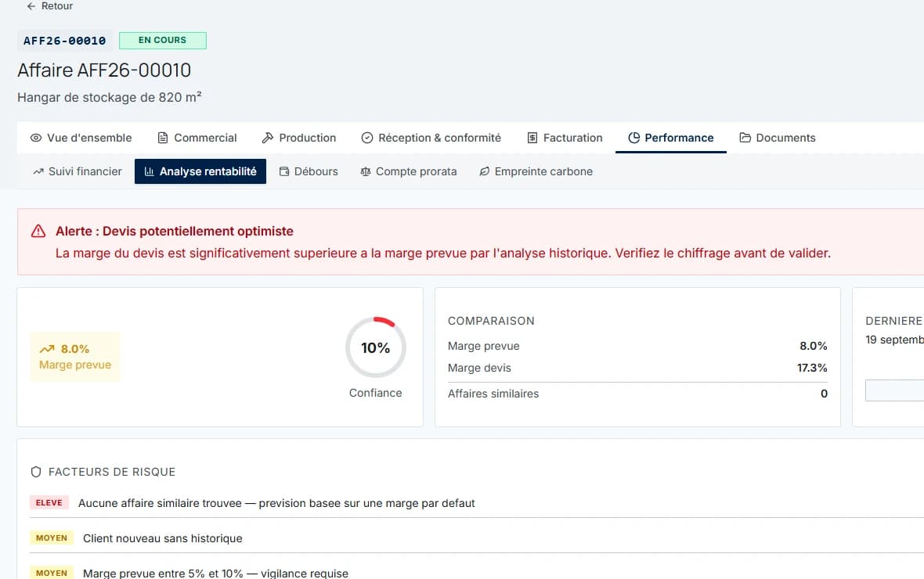Click the folder icon beside Documents

(745, 138)
